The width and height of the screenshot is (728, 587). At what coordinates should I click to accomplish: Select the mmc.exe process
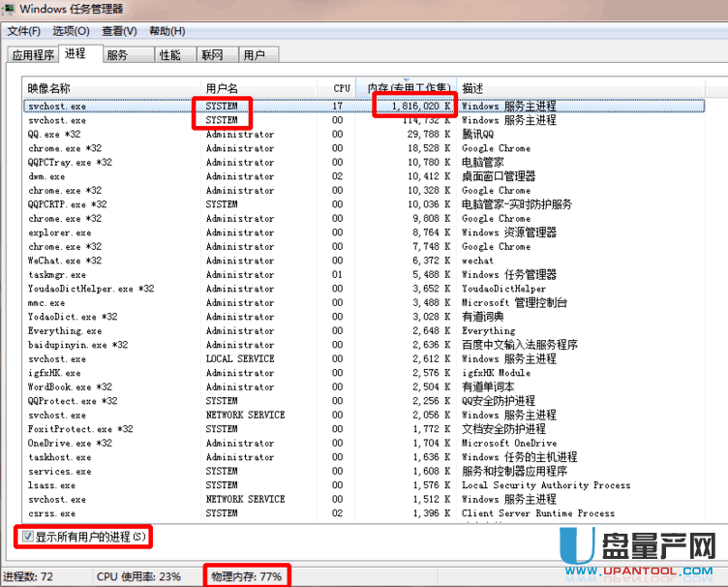pyautogui.click(x=364, y=303)
